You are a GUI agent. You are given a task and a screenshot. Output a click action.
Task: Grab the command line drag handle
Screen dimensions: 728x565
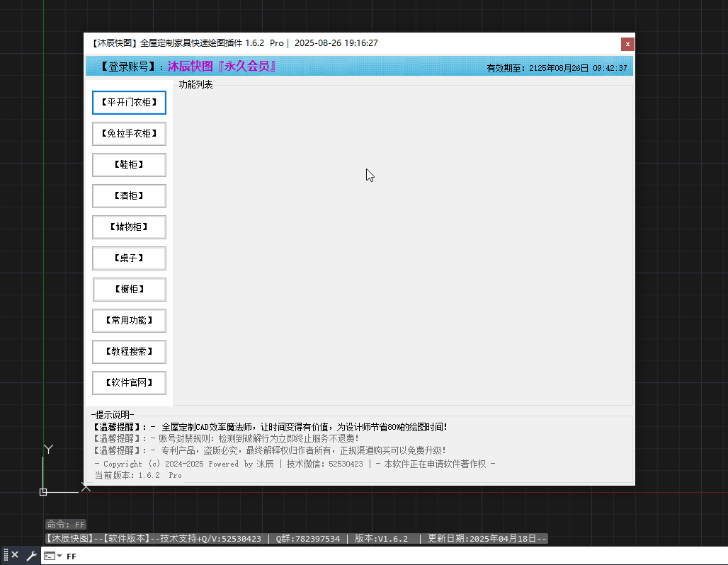[x=6, y=555]
